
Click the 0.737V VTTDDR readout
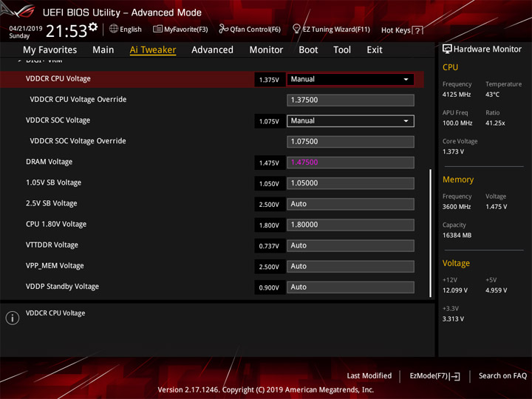click(269, 246)
